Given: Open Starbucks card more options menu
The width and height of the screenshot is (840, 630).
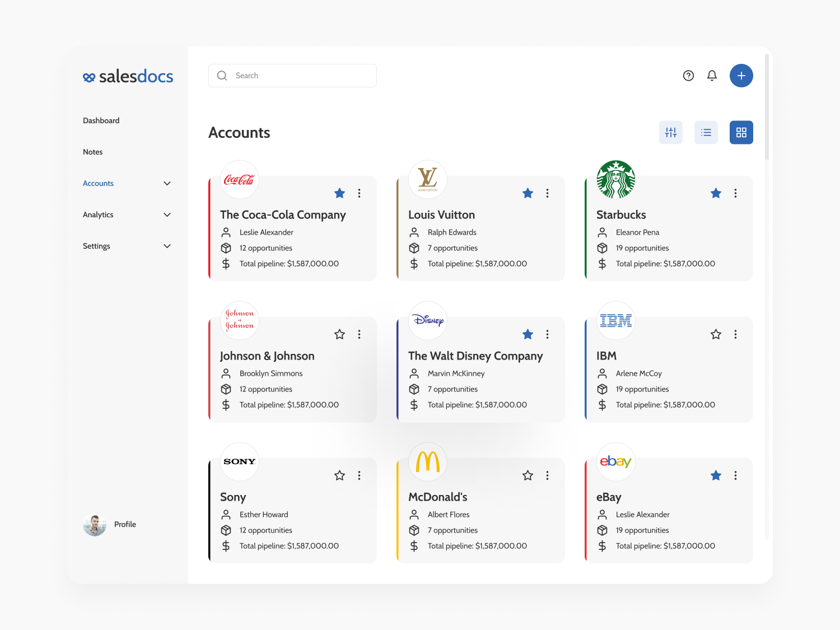Looking at the screenshot, I should point(736,193).
